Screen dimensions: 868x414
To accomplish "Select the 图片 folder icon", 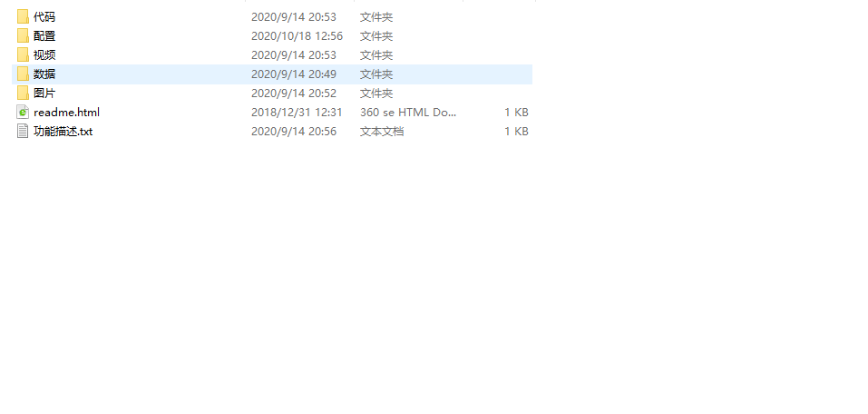I will [x=23, y=94].
